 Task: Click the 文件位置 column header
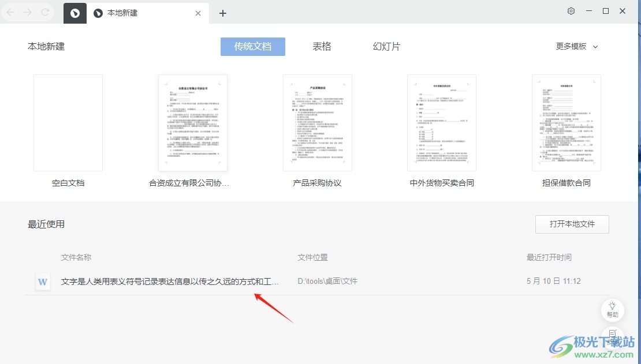[313, 257]
